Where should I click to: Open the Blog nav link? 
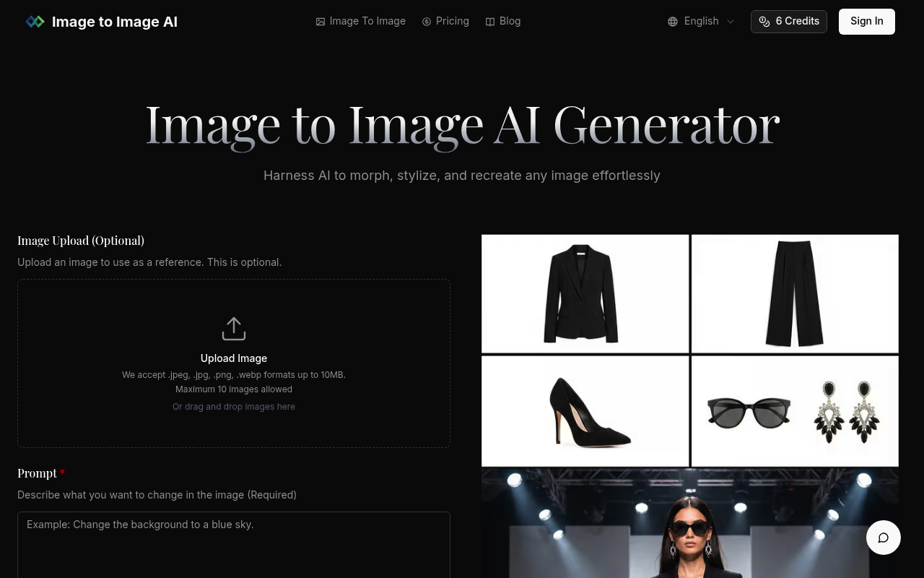(510, 22)
